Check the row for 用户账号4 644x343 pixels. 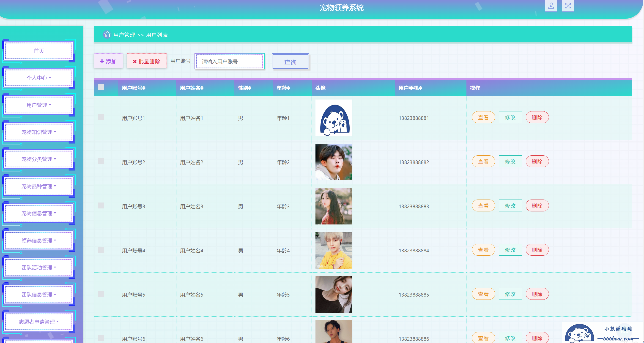click(x=101, y=250)
